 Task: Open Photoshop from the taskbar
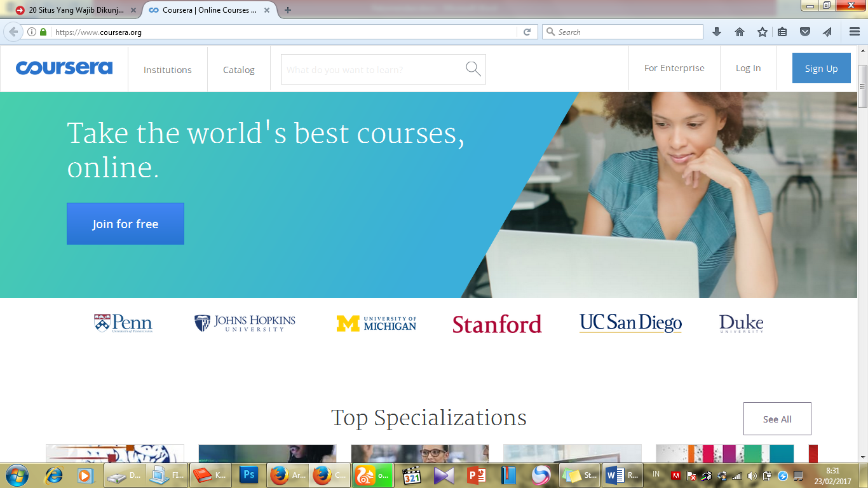pos(248,475)
